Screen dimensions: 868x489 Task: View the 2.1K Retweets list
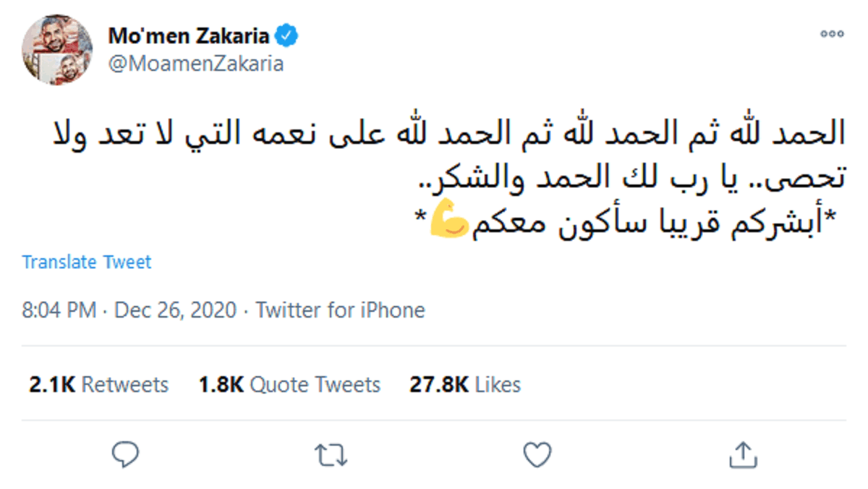pyautogui.click(x=98, y=384)
